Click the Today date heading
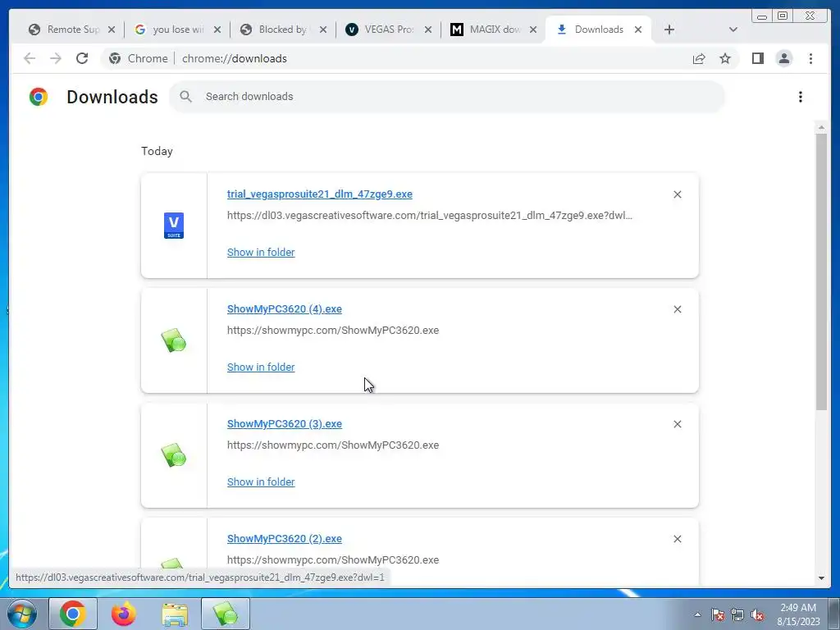The image size is (840, 630). pos(157,151)
